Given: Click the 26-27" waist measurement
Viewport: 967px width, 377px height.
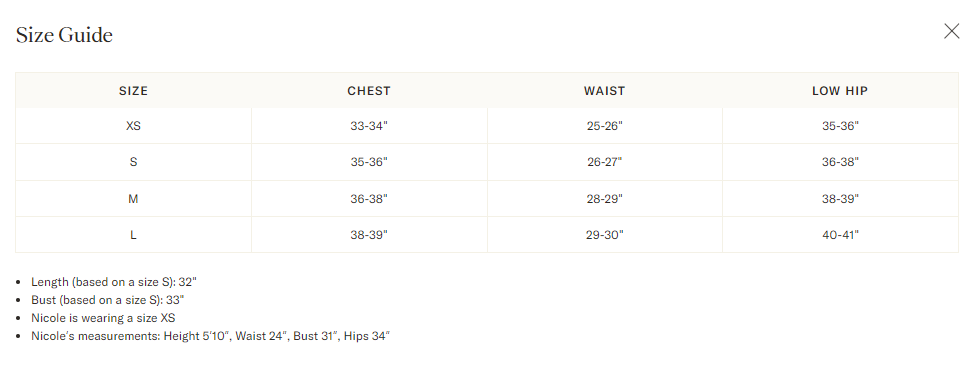Looking at the screenshot, I should point(604,162).
